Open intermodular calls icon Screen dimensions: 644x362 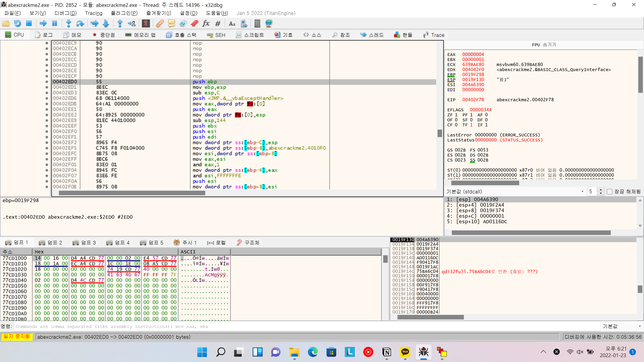point(244,23)
